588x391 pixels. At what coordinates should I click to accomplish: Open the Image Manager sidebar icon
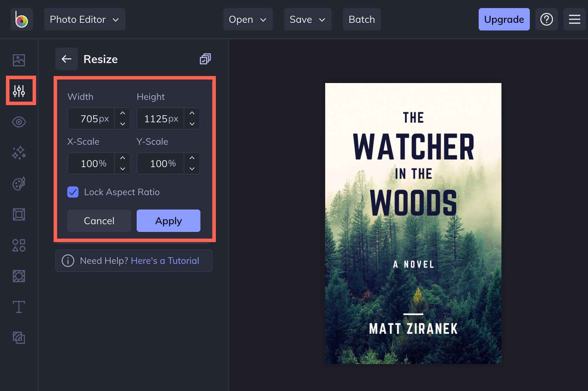point(19,60)
